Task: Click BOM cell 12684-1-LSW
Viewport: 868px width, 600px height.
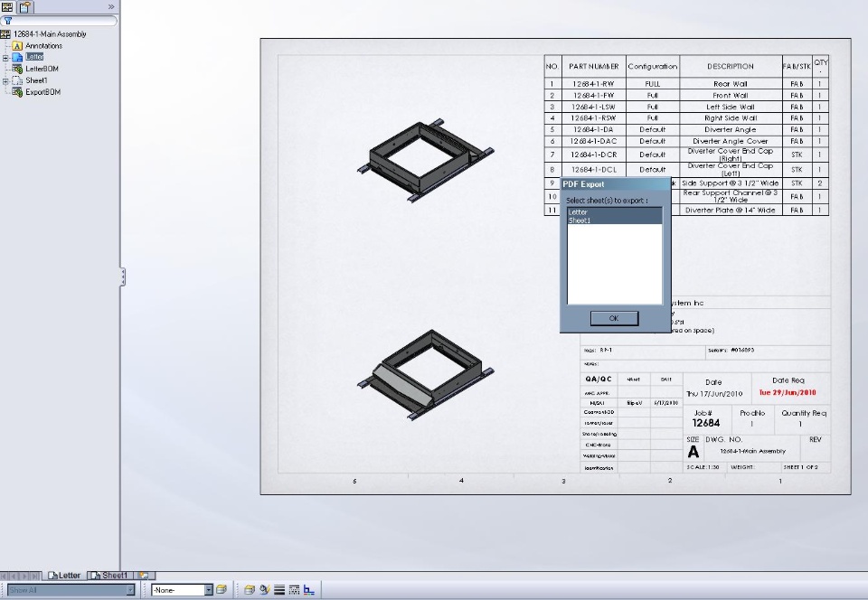Action: [593, 107]
